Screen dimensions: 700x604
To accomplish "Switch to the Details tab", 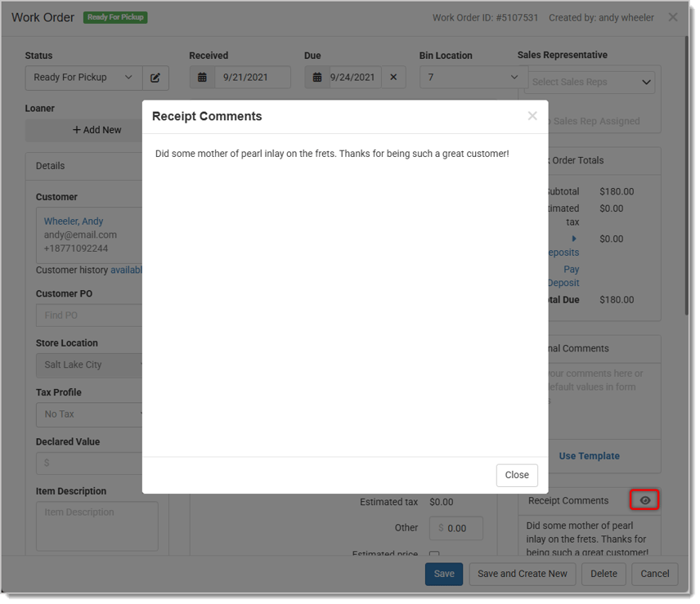I will (x=51, y=165).
